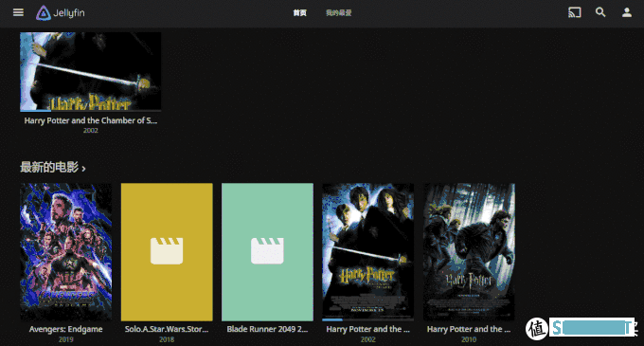Viewport: 644px width, 346px height.
Task: Open Harry Potter Chamber of Secrets resume thumbnail
Action: (x=90, y=72)
